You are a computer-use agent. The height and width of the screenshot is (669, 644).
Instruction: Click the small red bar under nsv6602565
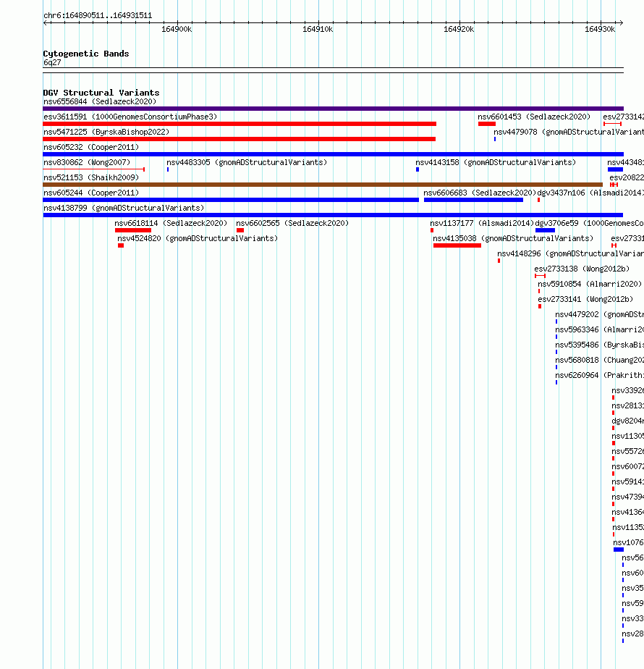[240, 230]
